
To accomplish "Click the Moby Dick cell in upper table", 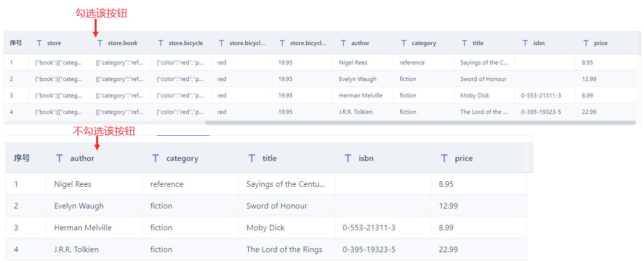I will coord(475,96).
